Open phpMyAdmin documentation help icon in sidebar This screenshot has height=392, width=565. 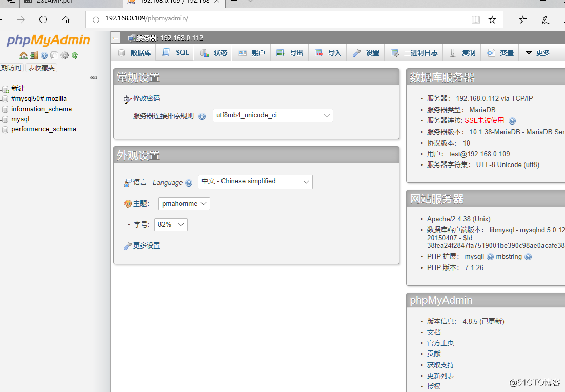click(44, 55)
